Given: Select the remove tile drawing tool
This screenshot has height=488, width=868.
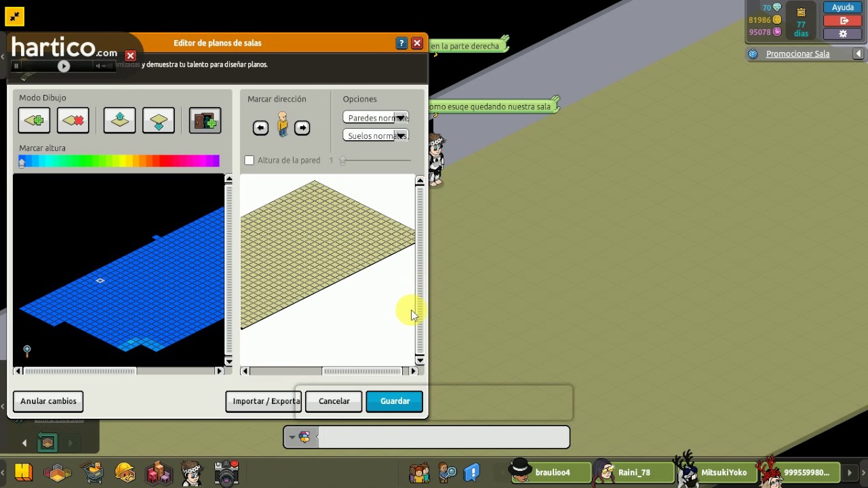Looking at the screenshot, I should click(x=73, y=121).
